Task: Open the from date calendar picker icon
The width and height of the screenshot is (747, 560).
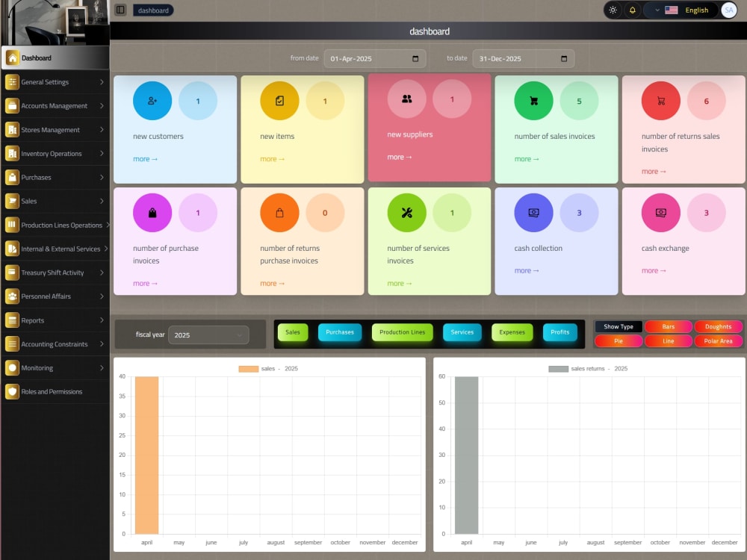Action: [x=415, y=58]
